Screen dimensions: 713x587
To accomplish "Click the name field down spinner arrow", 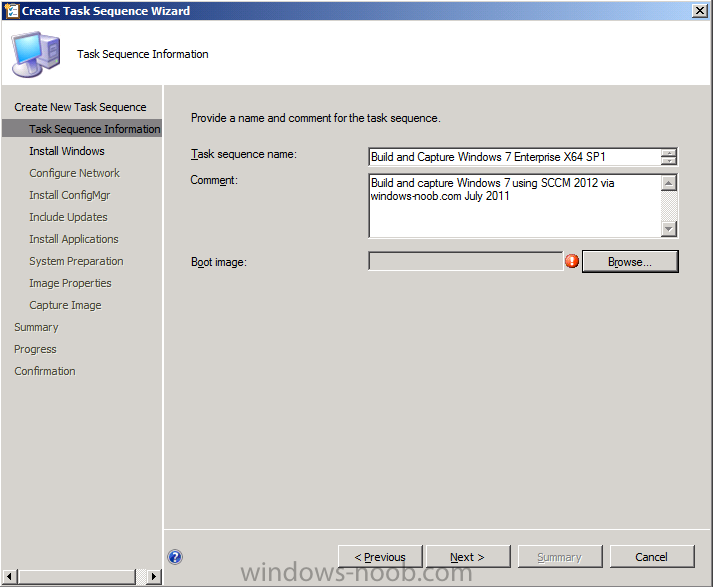I will coord(668,161).
